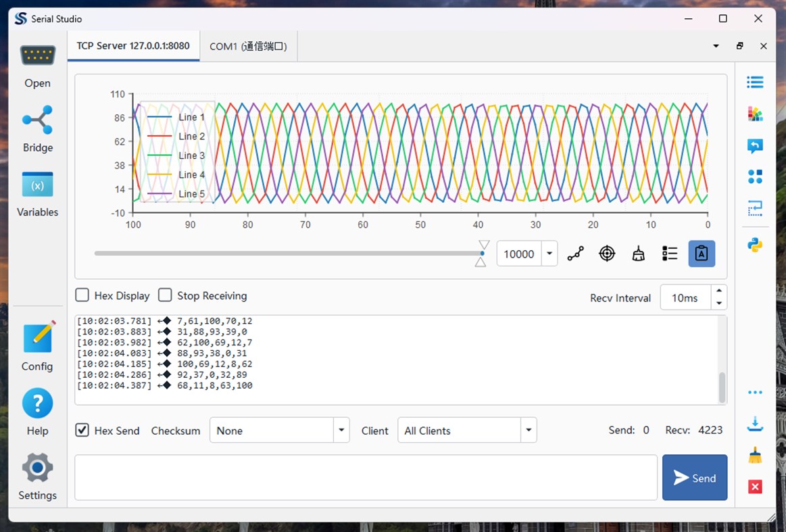Open the Help page
The width and height of the screenshot is (786, 532).
38,411
